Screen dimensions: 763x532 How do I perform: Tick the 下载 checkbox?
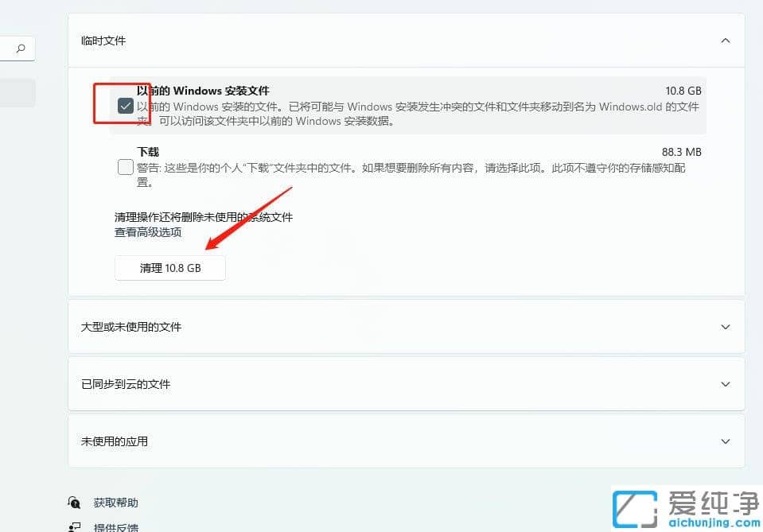(125, 167)
